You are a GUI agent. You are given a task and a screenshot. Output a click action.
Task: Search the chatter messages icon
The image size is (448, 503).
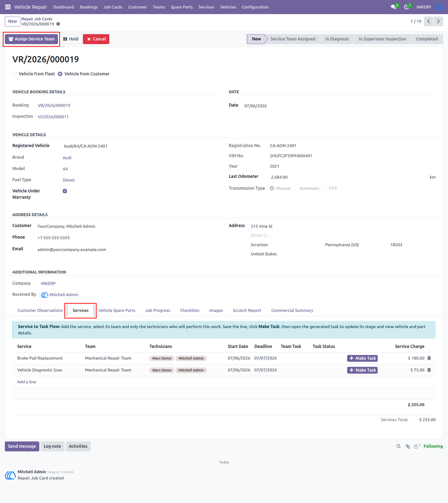(398, 446)
